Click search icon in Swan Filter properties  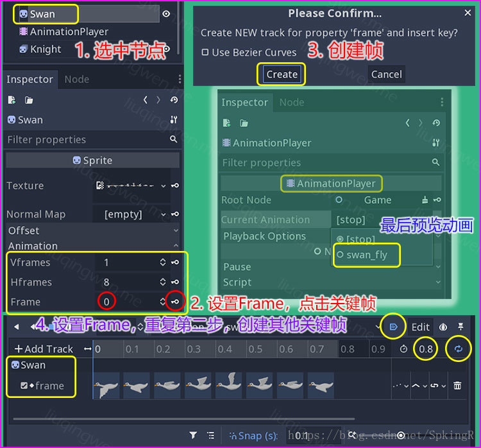coord(174,139)
